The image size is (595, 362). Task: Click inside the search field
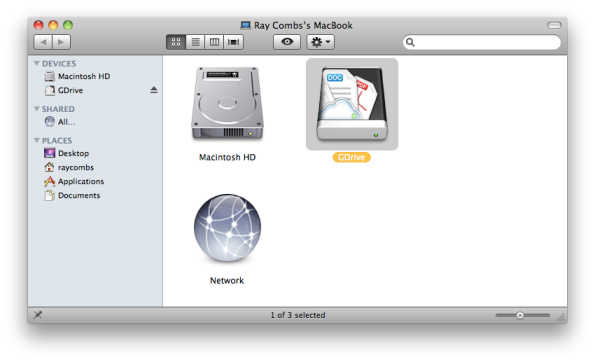pos(482,42)
